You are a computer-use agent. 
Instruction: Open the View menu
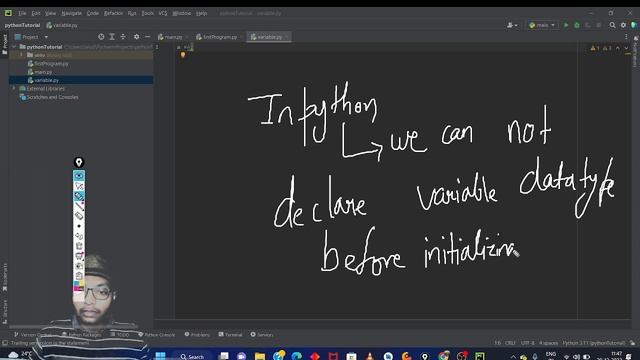tap(50, 13)
